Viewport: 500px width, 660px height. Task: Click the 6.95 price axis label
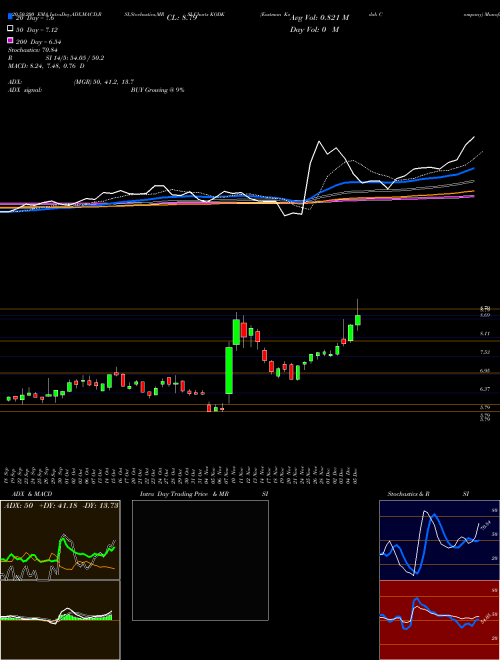coord(485,371)
